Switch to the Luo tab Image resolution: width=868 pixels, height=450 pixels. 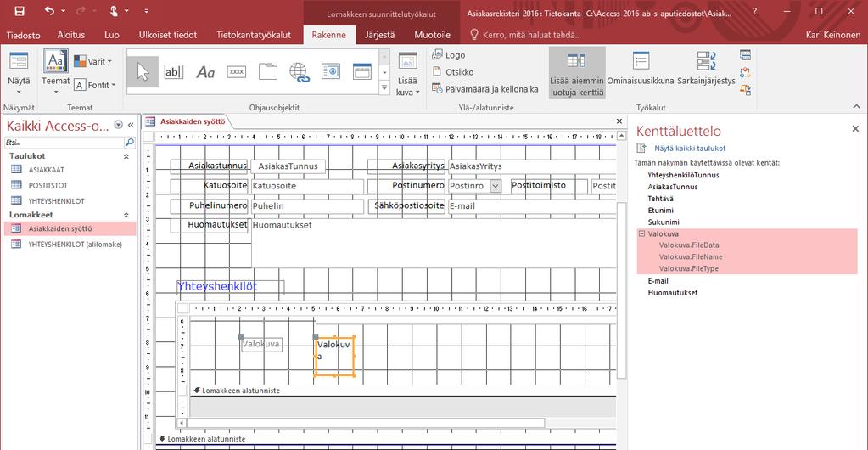pos(112,35)
